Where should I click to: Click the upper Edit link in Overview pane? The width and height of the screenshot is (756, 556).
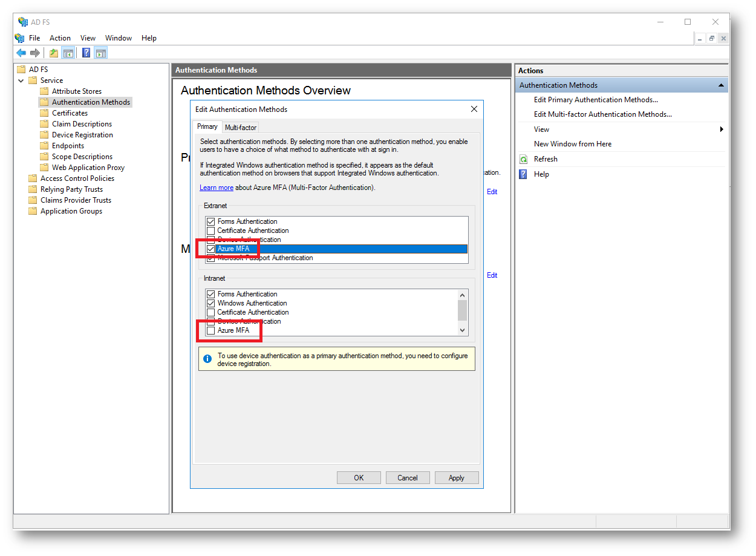pyautogui.click(x=492, y=192)
